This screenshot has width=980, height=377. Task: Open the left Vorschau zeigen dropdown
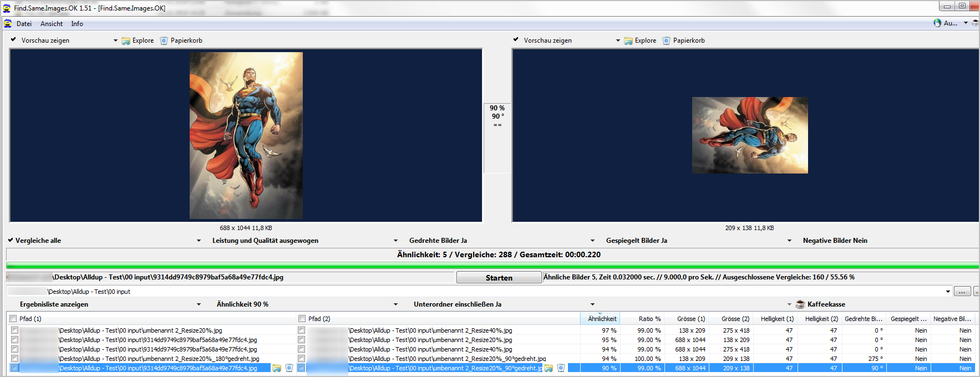point(115,40)
